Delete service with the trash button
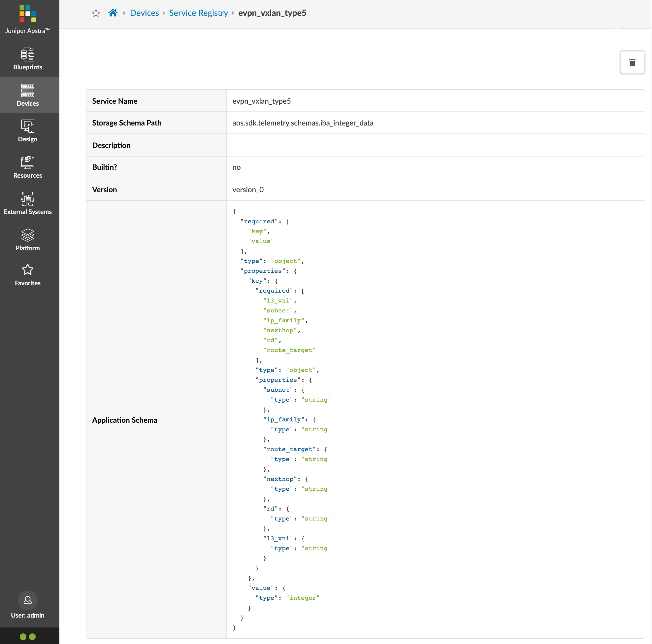 (632, 62)
